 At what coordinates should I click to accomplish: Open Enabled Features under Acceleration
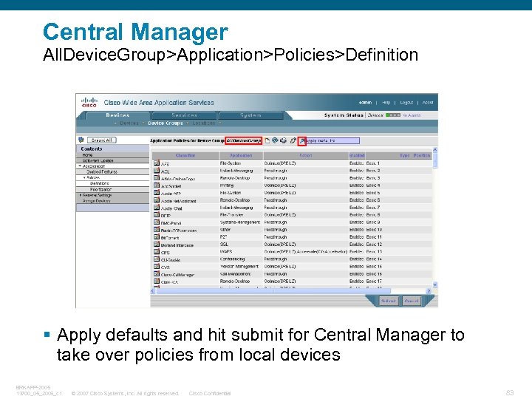coord(102,171)
